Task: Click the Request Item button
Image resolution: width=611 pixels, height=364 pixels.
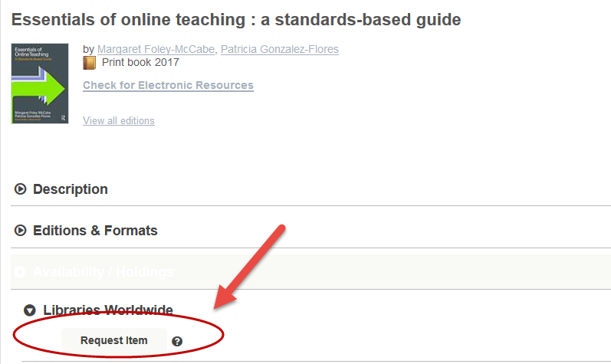Action: (114, 340)
